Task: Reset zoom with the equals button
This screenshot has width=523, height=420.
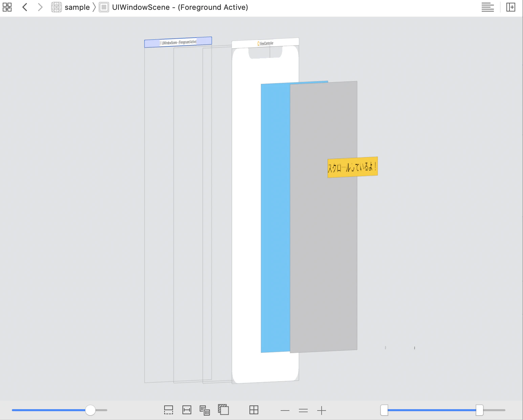Action: coord(303,411)
